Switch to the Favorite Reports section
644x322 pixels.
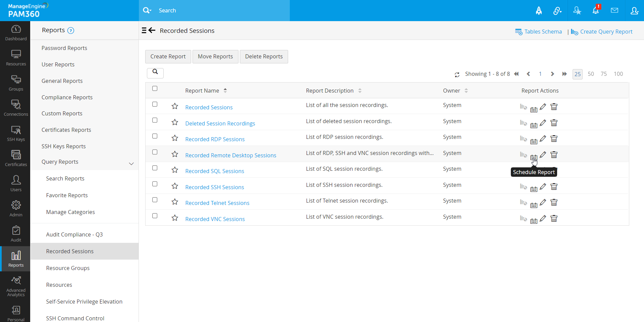67,195
